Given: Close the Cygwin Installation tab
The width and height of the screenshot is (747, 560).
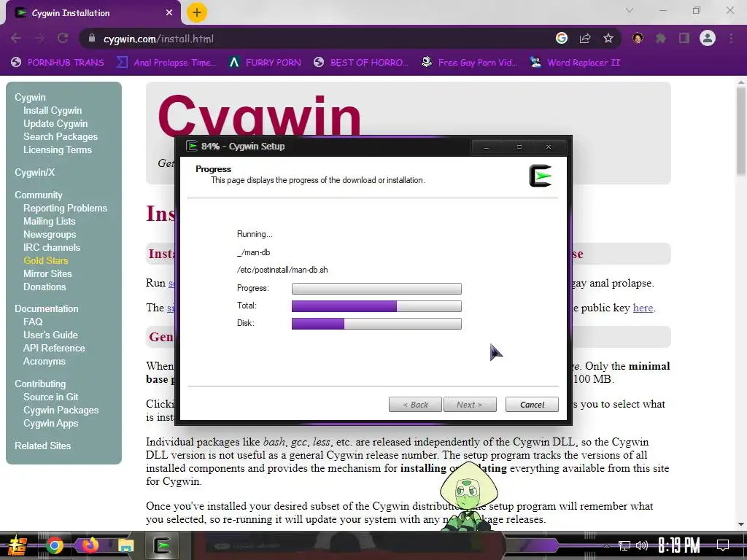Looking at the screenshot, I should [x=169, y=13].
